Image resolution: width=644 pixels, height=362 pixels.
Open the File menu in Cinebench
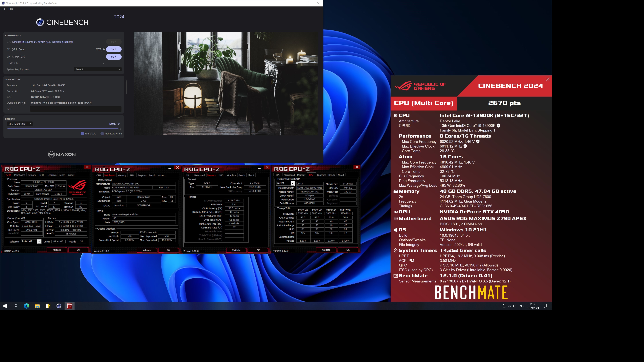[3, 9]
